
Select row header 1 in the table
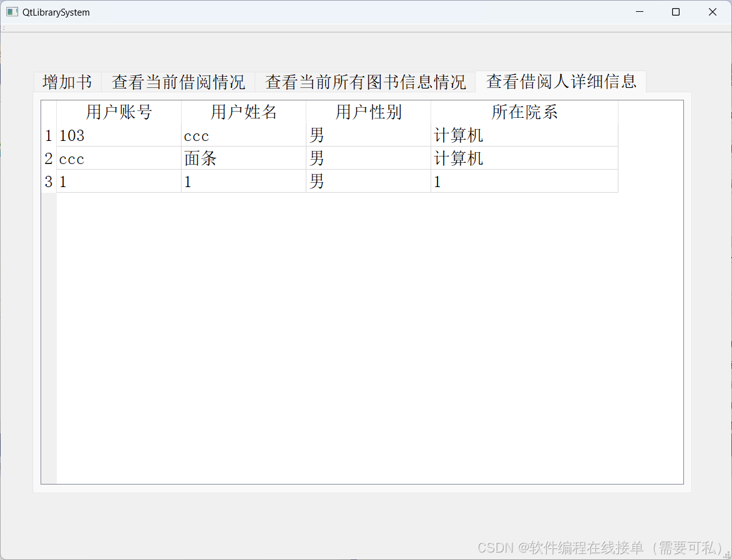point(48,135)
